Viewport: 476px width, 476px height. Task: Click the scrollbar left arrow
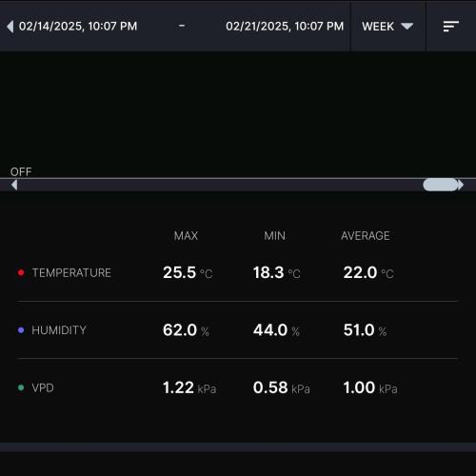[x=13, y=185]
